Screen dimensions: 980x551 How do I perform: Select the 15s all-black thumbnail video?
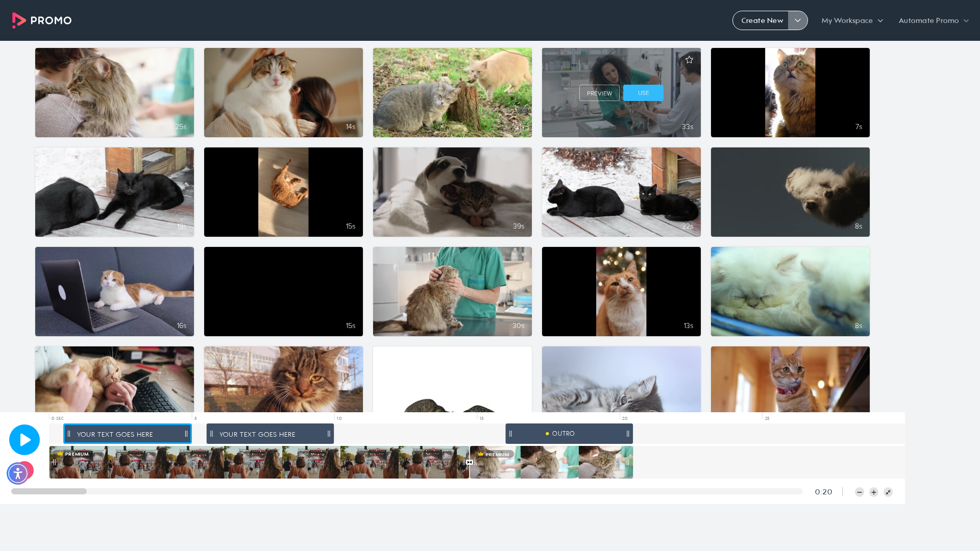click(283, 291)
